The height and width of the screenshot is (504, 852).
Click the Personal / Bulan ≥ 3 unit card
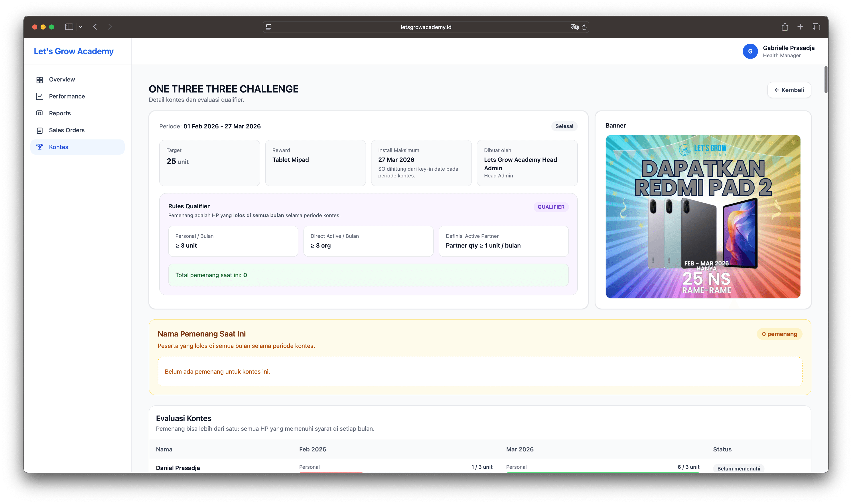233,241
